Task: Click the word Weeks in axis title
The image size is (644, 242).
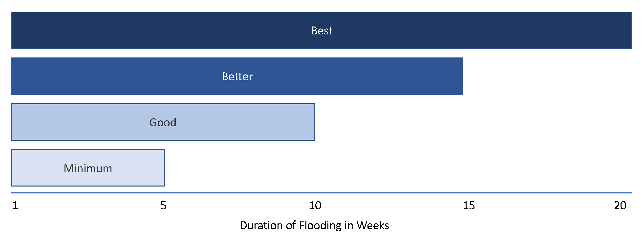Action: coord(373,225)
